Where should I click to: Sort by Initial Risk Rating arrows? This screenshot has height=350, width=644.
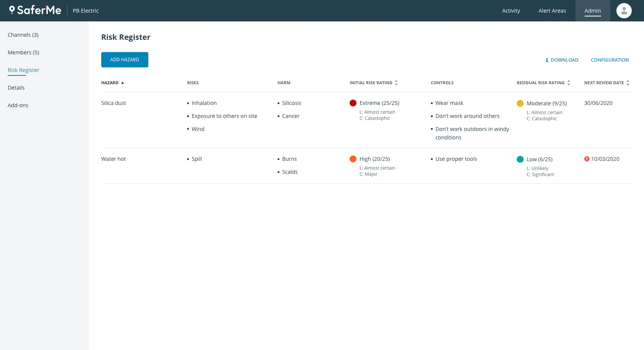(x=396, y=83)
